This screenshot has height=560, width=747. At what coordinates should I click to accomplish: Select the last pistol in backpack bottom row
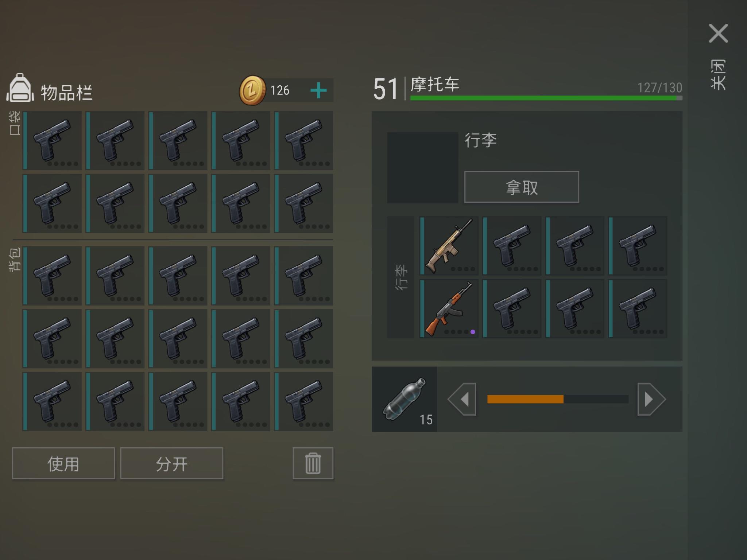(303, 401)
